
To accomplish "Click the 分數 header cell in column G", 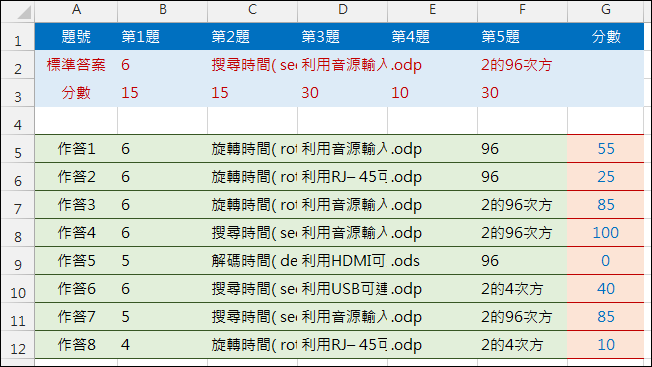I will (605, 37).
